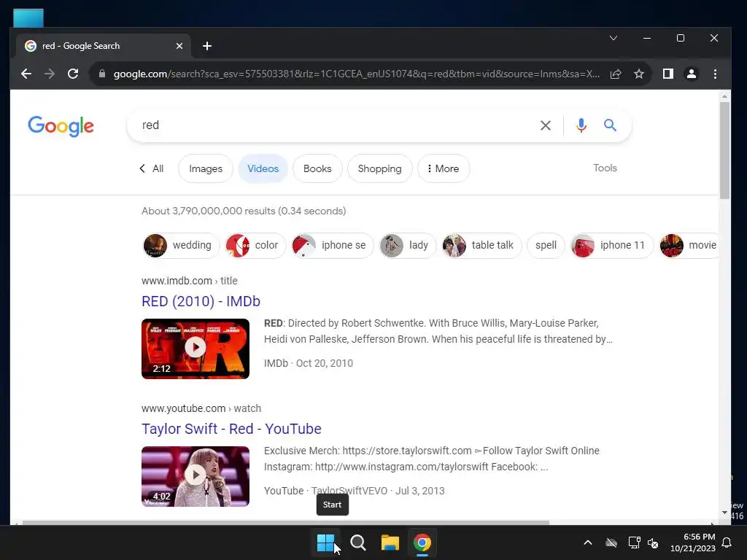This screenshot has height=560, width=747.
Task: Select the Videos results tab
Action: (263, 168)
